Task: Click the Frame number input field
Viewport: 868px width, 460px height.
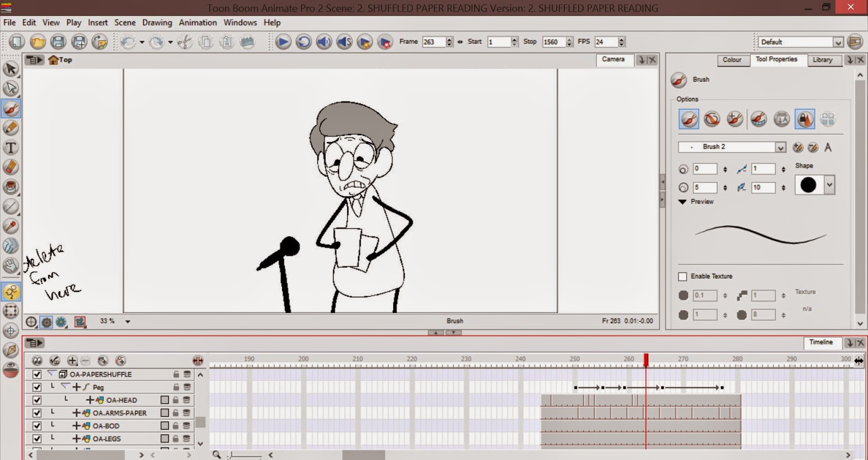Action: pos(434,42)
